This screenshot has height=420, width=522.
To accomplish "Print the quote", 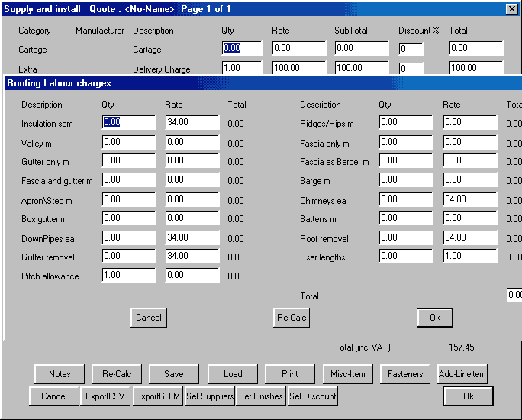I will click(x=290, y=374).
